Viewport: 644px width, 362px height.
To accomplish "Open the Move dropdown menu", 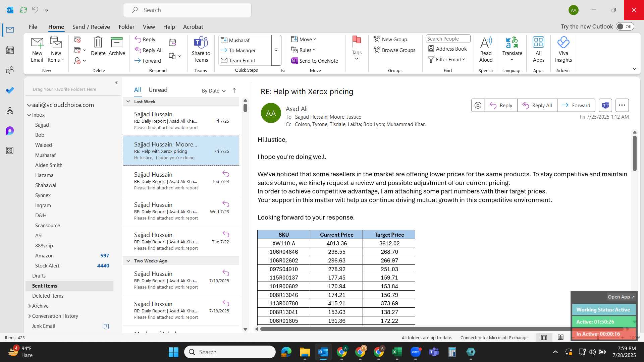I will pyautogui.click(x=304, y=40).
